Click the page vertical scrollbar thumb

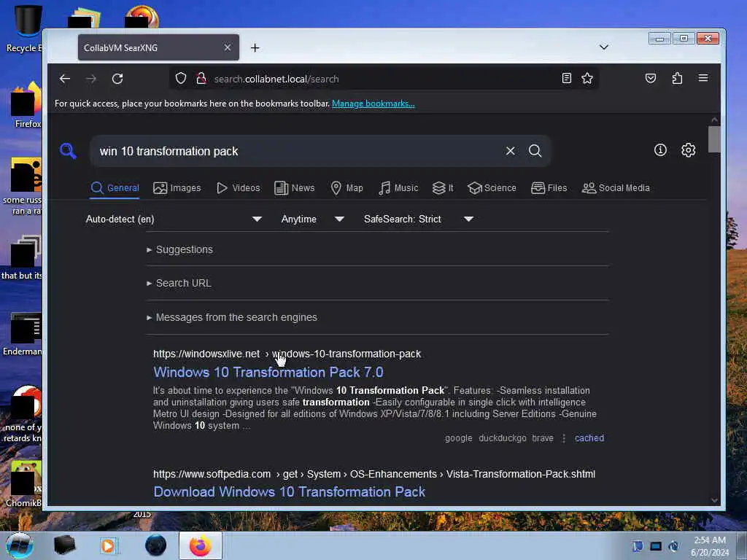coord(713,139)
